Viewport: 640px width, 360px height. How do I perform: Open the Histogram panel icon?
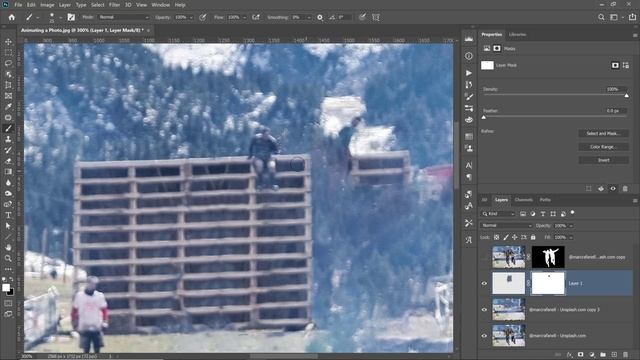469,39
